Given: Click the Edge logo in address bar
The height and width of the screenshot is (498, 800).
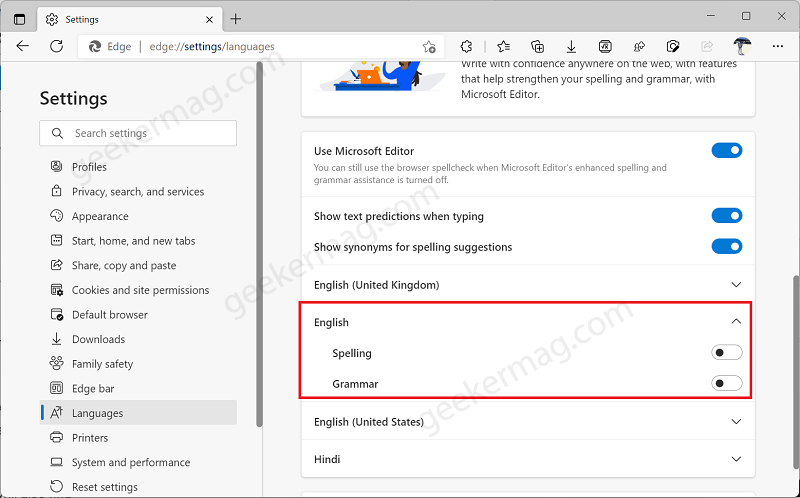Looking at the screenshot, I should [95, 46].
